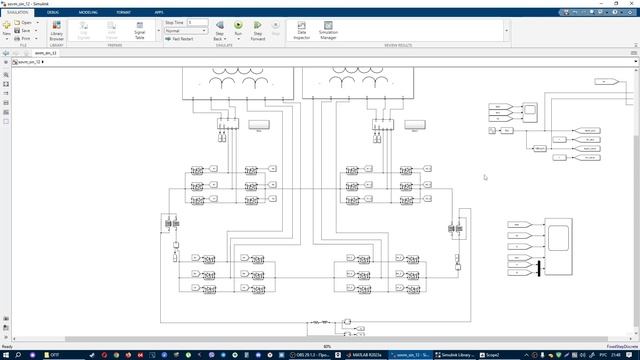Image resolution: width=640 pixels, height=360 pixels.
Task: Click the Windows Start button
Action: (x=6, y=355)
